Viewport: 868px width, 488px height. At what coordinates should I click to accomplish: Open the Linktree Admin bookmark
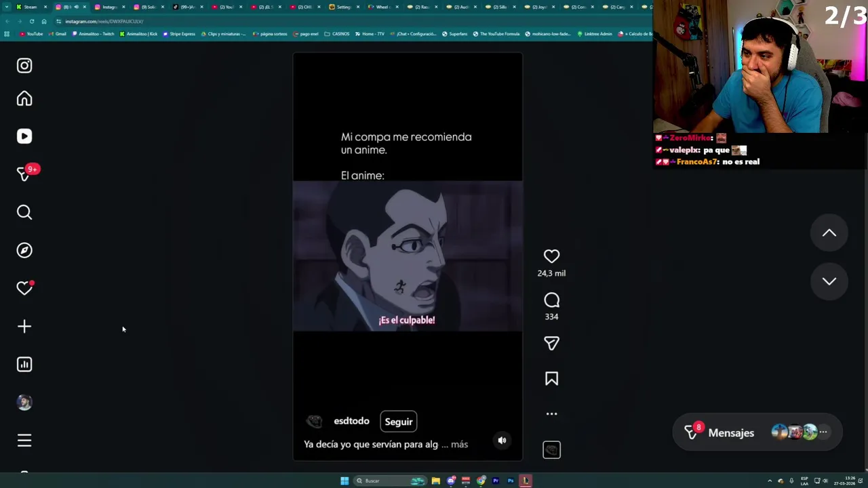[x=594, y=34]
